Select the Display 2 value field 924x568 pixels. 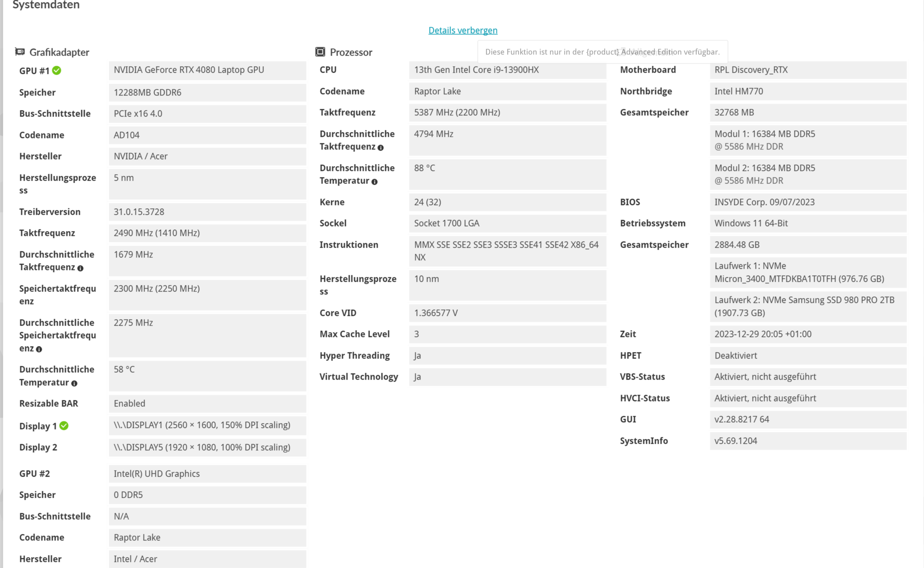click(x=207, y=447)
